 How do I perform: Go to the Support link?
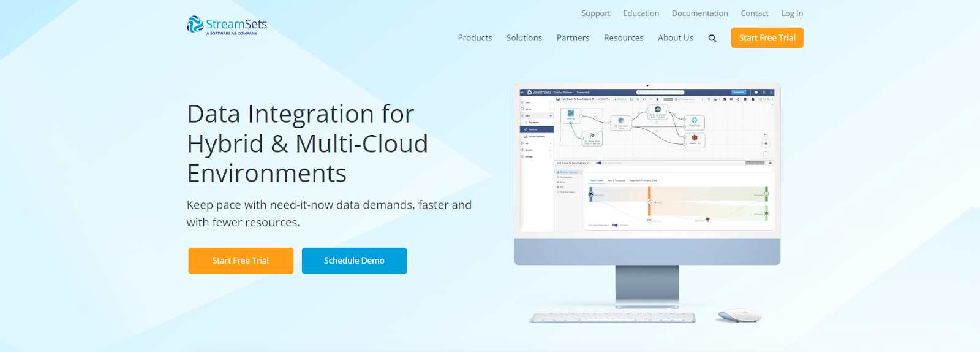596,13
